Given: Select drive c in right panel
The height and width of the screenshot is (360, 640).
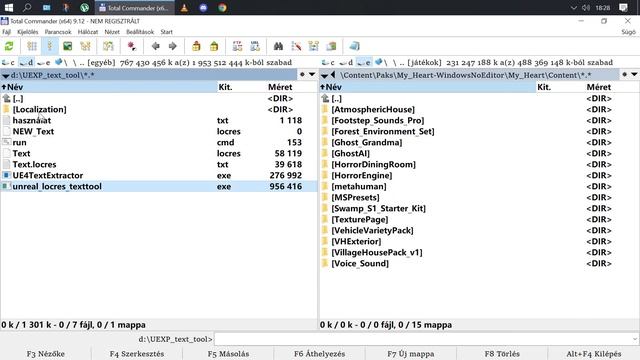Looking at the screenshot, I should coord(329,62).
